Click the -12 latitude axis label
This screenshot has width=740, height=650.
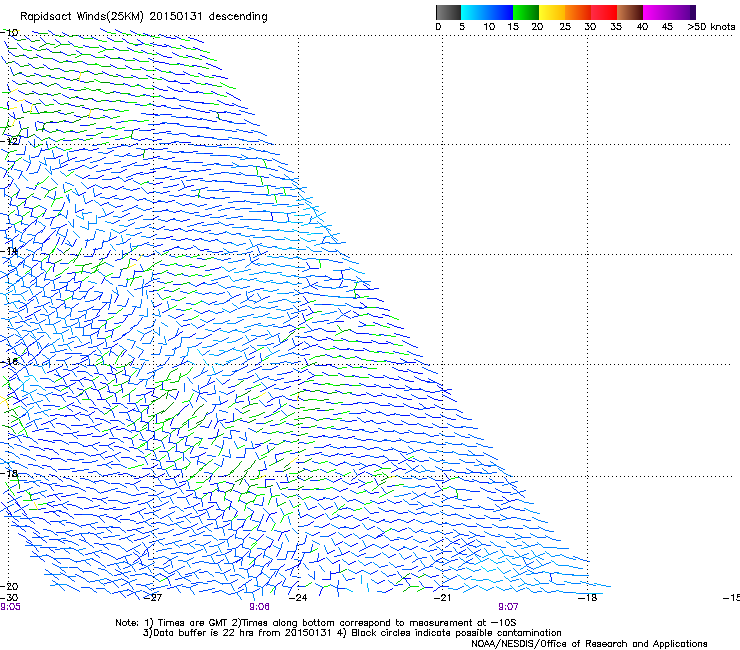9,142
